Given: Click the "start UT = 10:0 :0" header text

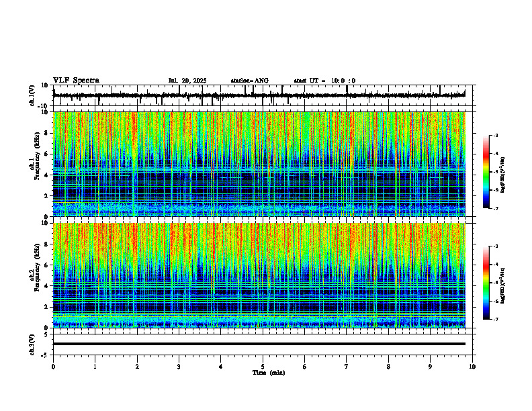Looking at the screenshot, I should pyautogui.click(x=324, y=81).
